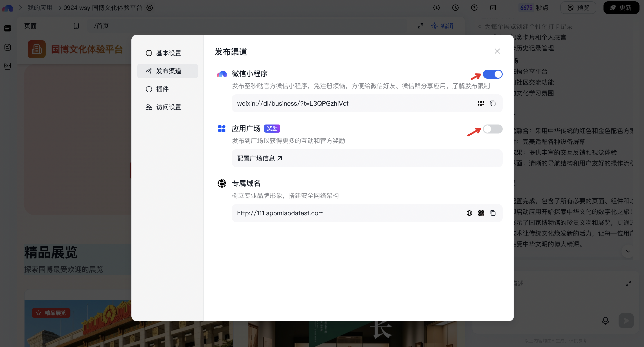Go to 我的应用 breadcrumb

pyautogui.click(x=40, y=8)
